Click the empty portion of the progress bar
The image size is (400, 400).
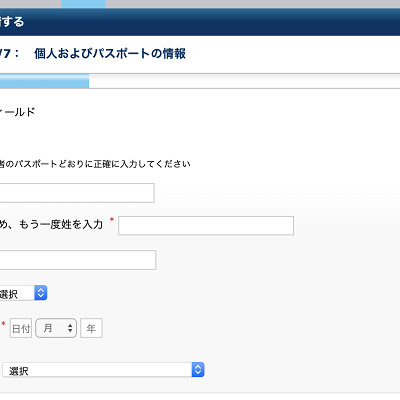(244, 81)
